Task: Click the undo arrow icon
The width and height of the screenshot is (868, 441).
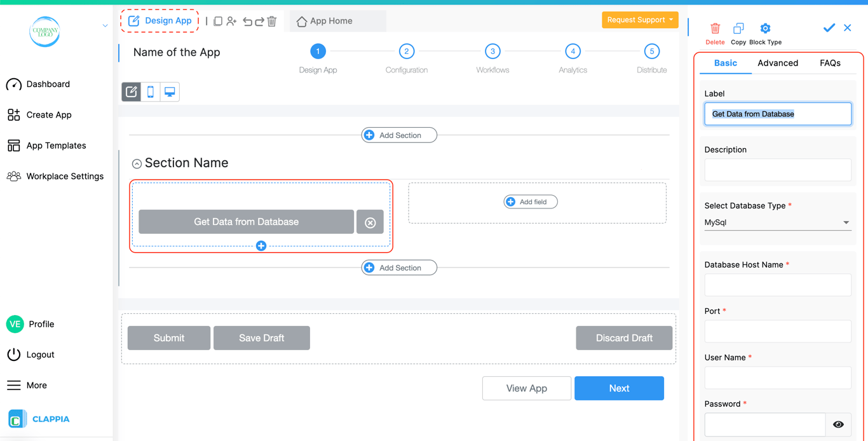Action: point(247,22)
